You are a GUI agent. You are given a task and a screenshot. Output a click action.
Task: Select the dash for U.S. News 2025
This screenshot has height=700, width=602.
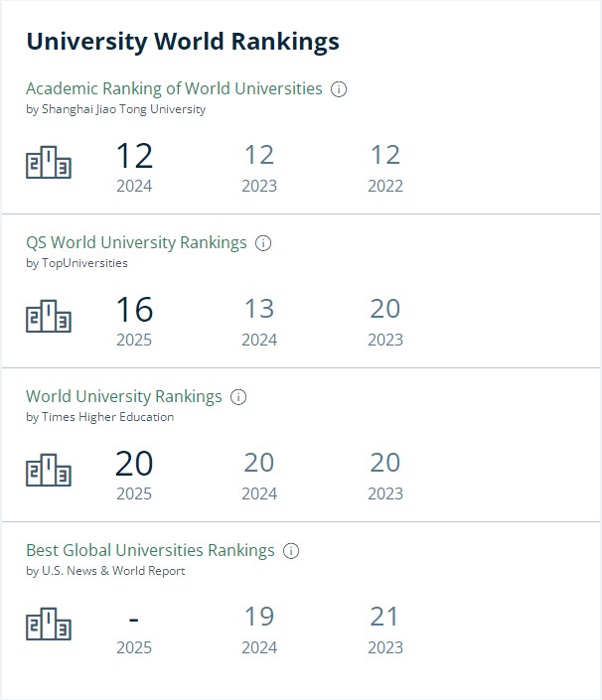pos(133,620)
